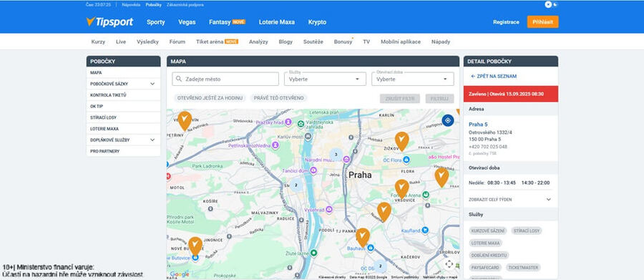The height and width of the screenshot is (280, 644).
Task: Open the Kurzy subnavigation item
Action: point(98,42)
